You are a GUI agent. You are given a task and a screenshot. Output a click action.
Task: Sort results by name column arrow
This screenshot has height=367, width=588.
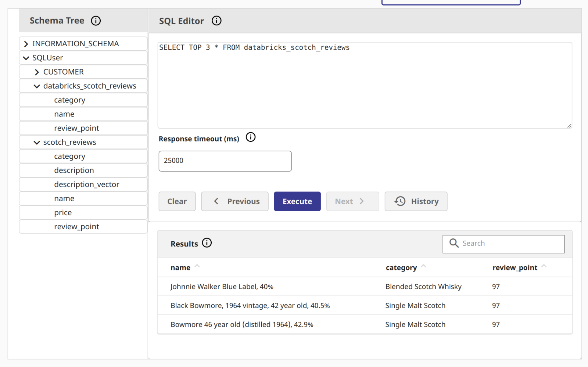(x=197, y=266)
